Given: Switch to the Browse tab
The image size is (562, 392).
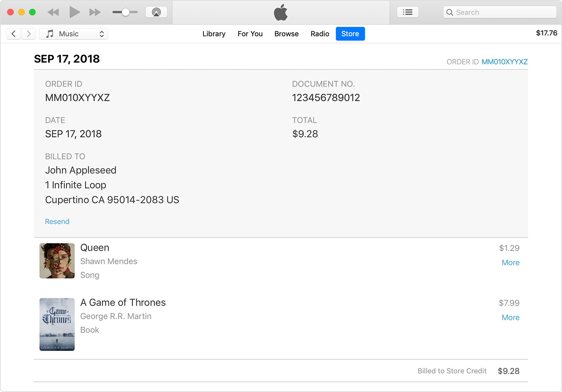Looking at the screenshot, I should 286,34.
